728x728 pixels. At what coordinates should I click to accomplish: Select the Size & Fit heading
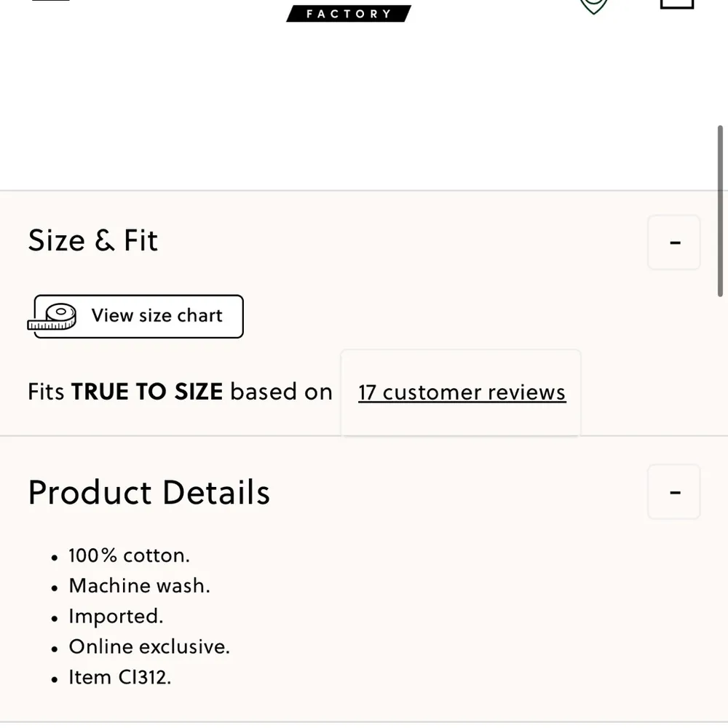(92, 240)
